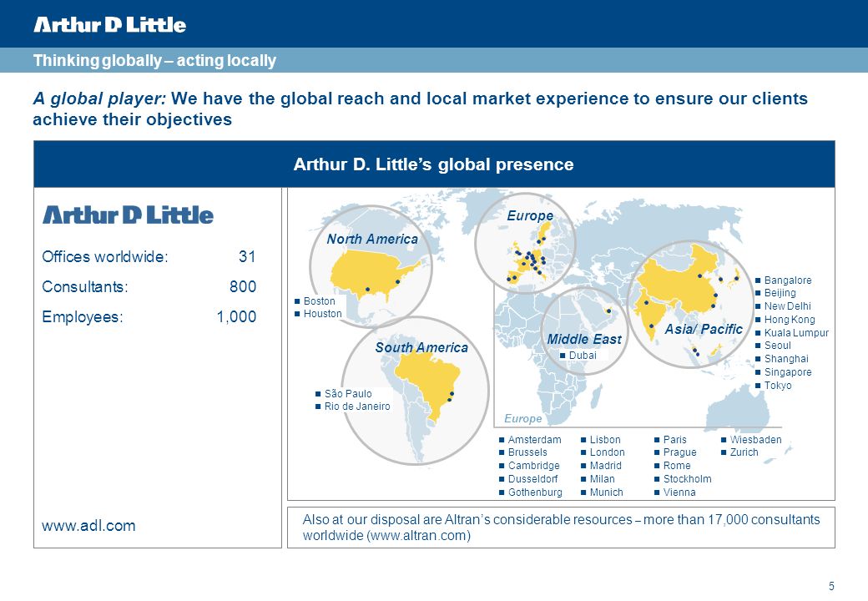Click the Altran resources note text
868x601 pixels.
pyautogui.click(x=561, y=528)
